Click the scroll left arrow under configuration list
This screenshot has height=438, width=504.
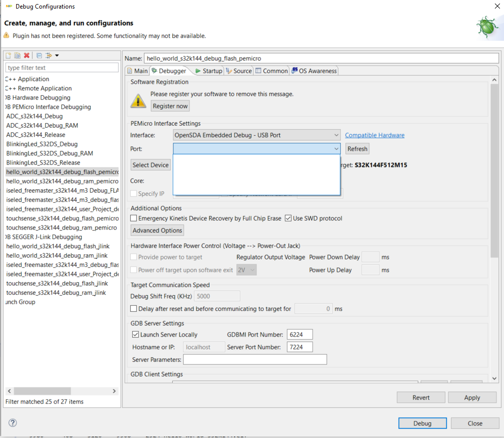pos(9,391)
